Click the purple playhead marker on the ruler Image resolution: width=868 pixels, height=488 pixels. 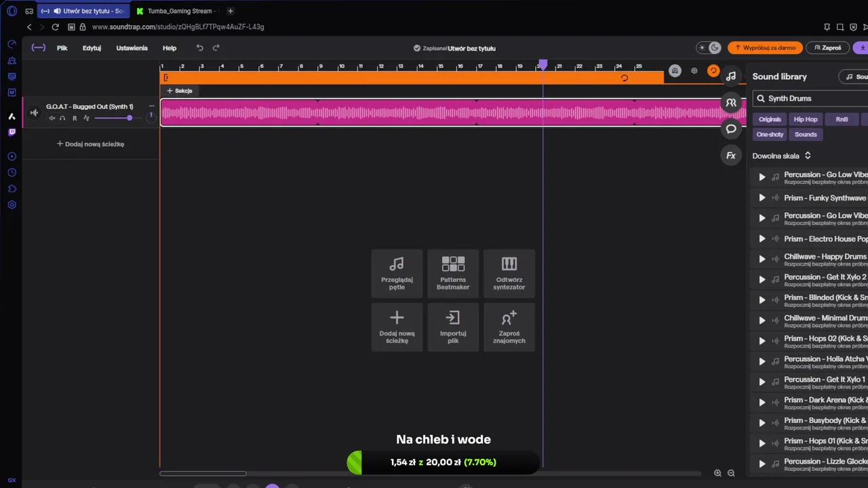[x=542, y=65]
